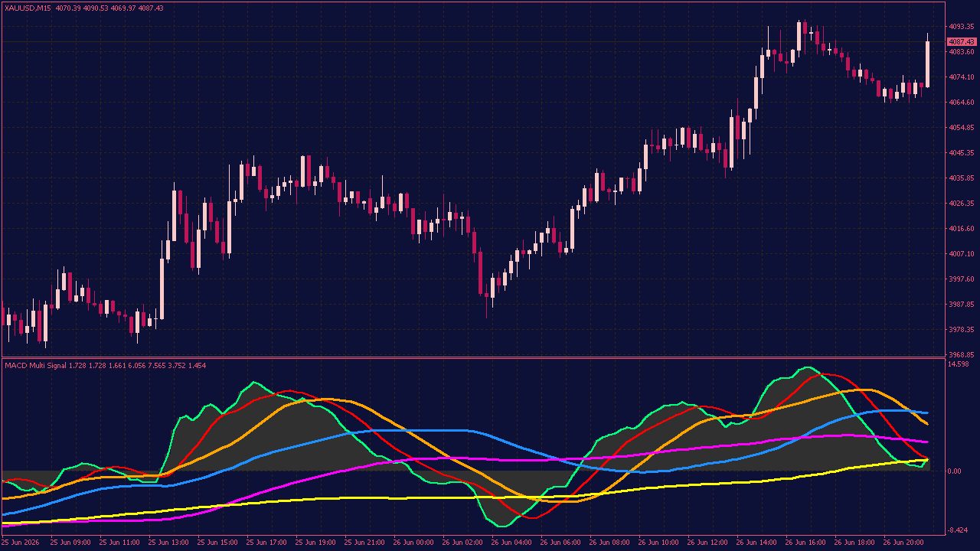The height and width of the screenshot is (551, 980).
Task: Click the 4035.85 price axis label
Action: [x=961, y=178]
